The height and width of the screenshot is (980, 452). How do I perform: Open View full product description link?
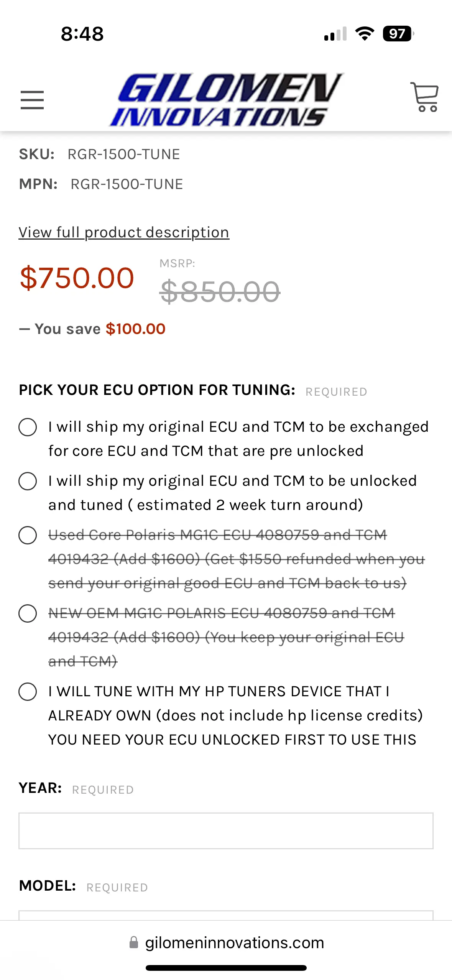(x=124, y=233)
